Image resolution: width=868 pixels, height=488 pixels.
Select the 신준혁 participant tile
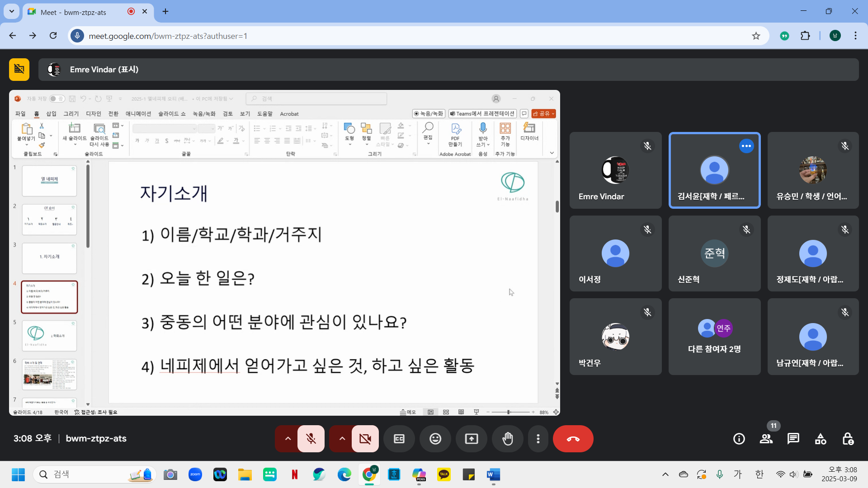click(714, 253)
